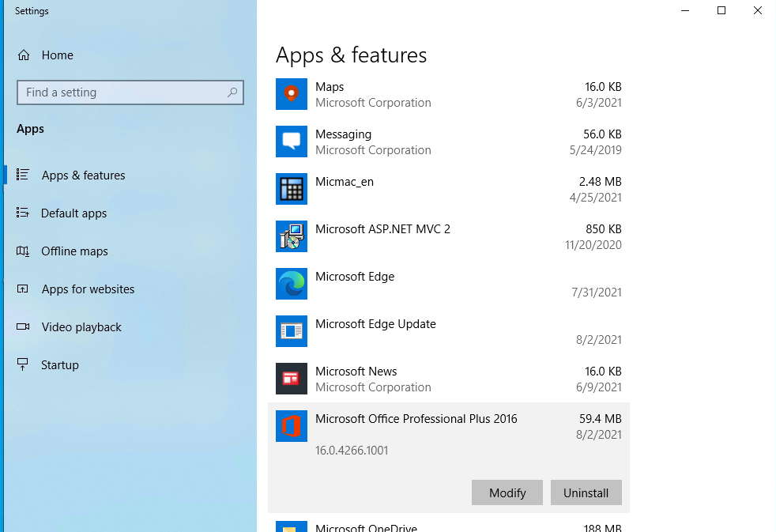Click the Startup sidebar icon
Screen dimensions: 776x532
pyautogui.click(x=24, y=364)
